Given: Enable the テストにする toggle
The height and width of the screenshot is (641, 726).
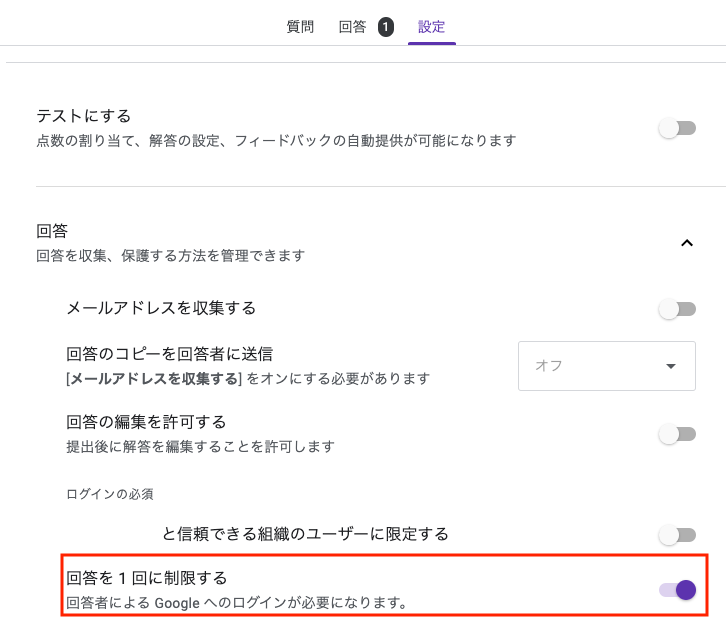Looking at the screenshot, I should [677, 128].
